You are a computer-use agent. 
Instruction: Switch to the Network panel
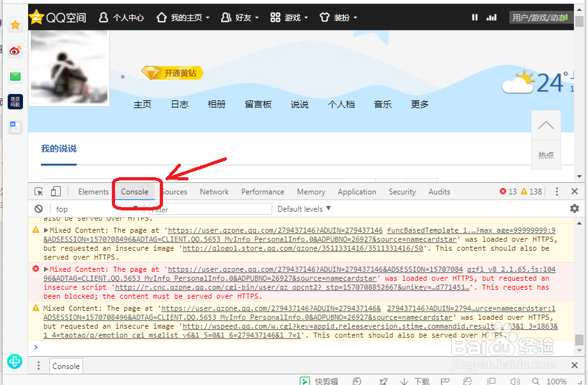pos(214,192)
